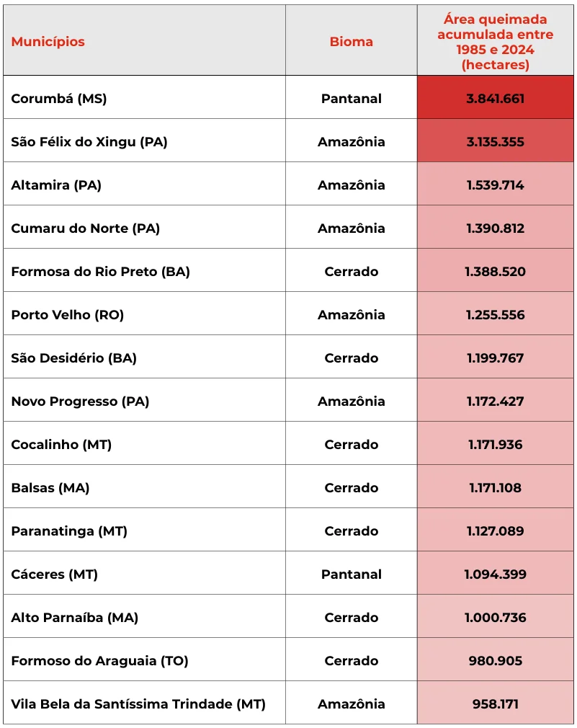
Task: Select the 3.135.355 burned area value
Action: (x=496, y=141)
